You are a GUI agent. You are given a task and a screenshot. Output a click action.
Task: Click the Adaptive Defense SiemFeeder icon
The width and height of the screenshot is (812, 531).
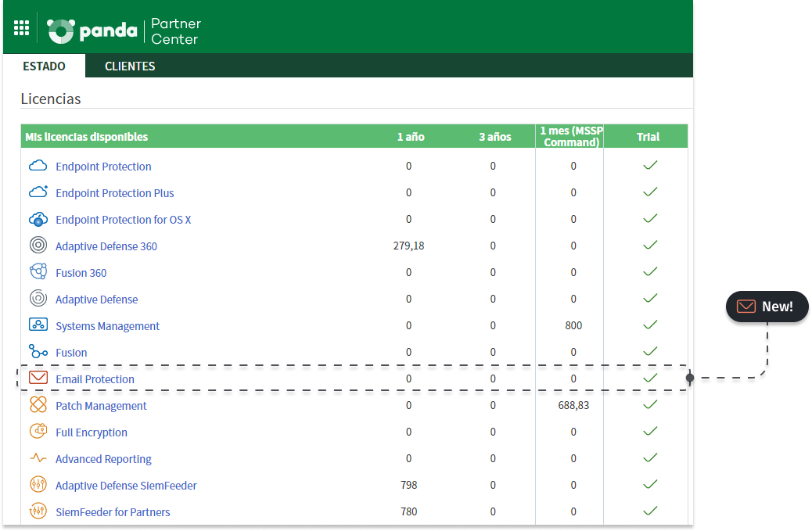(38, 484)
